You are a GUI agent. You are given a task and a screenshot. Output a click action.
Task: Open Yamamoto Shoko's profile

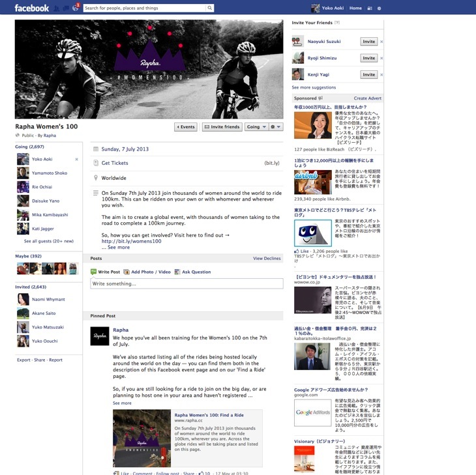coord(50,173)
